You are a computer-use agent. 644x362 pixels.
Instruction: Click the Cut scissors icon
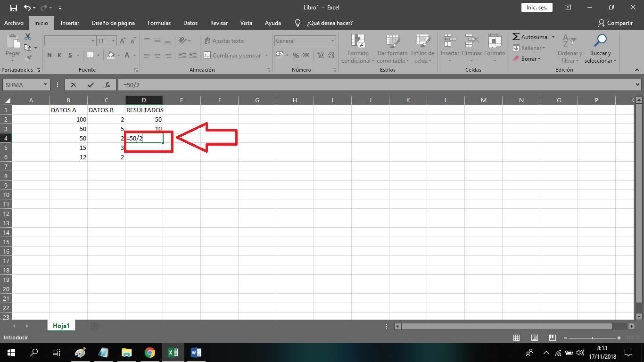[x=28, y=37]
